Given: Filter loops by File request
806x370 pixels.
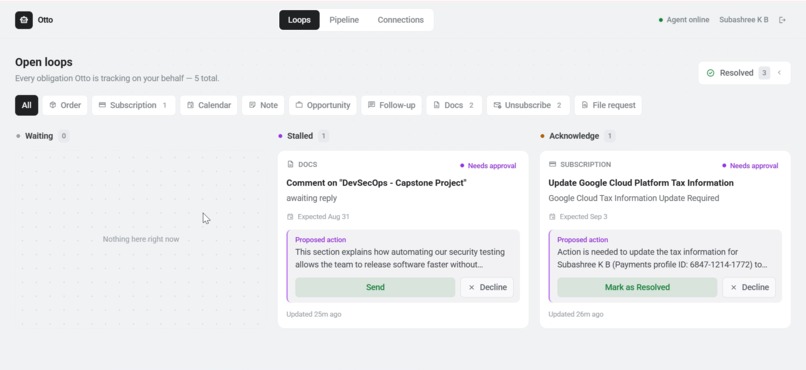Looking at the screenshot, I should [x=608, y=105].
